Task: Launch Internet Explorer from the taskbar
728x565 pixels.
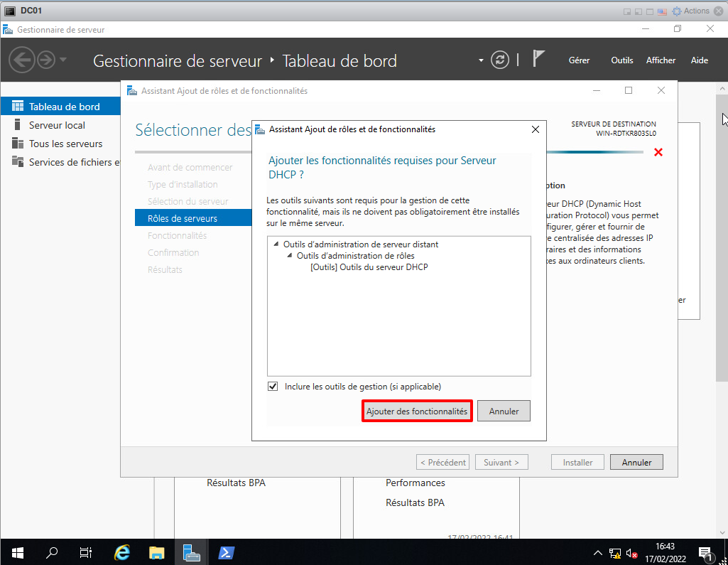Action: pyautogui.click(x=122, y=553)
